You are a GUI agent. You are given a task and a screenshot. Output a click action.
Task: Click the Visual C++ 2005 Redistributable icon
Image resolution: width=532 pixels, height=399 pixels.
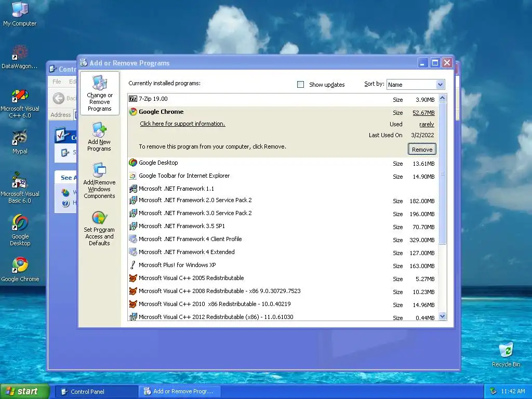pyautogui.click(x=133, y=278)
